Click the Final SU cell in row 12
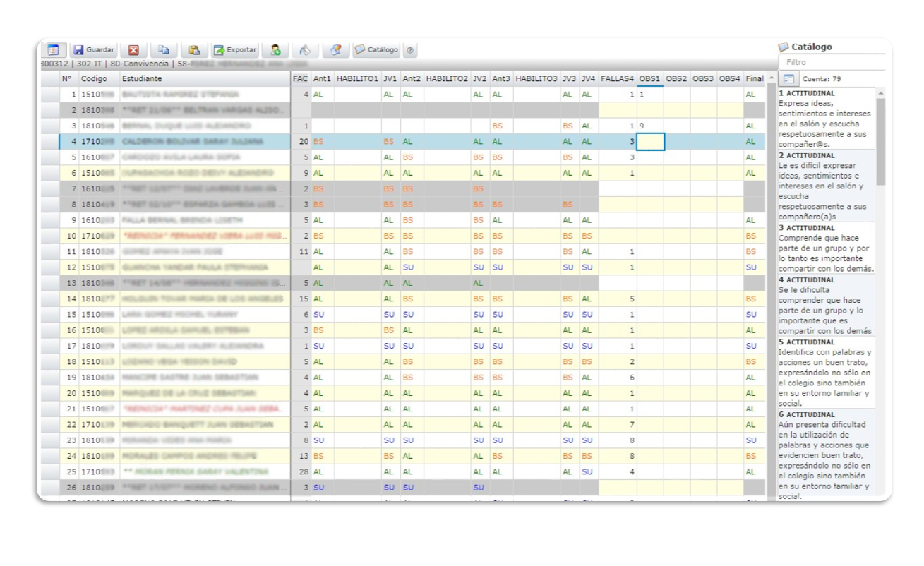This screenshot has width=924, height=566. coord(755,267)
